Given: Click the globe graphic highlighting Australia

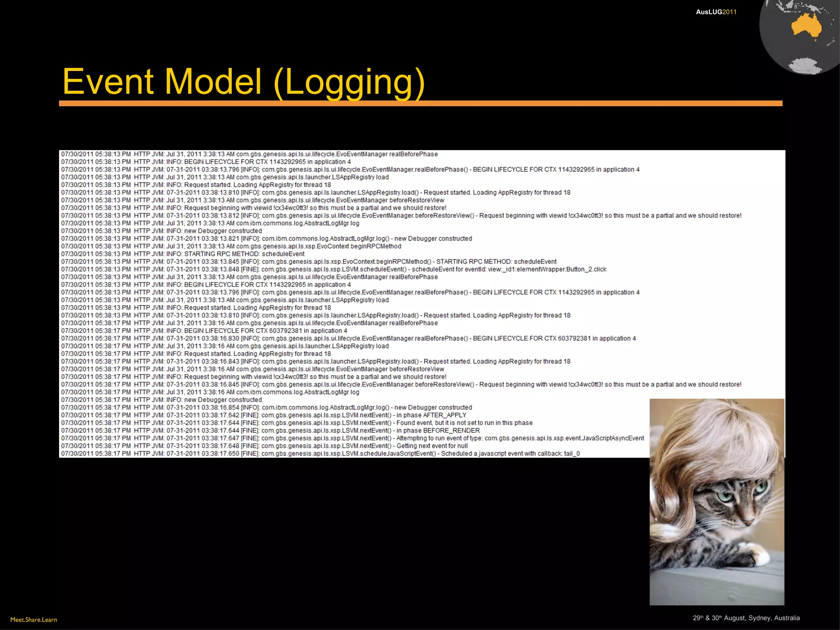Looking at the screenshot, I should point(799,37).
